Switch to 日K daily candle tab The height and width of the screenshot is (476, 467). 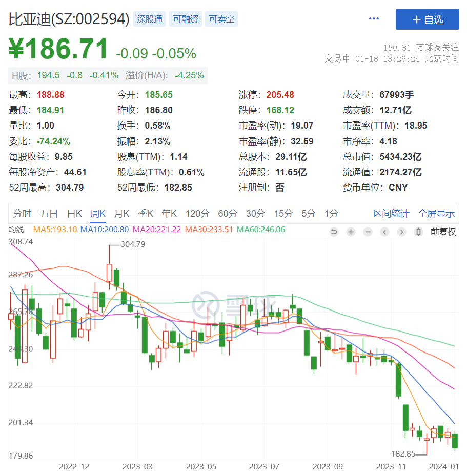tap(74, 213)
